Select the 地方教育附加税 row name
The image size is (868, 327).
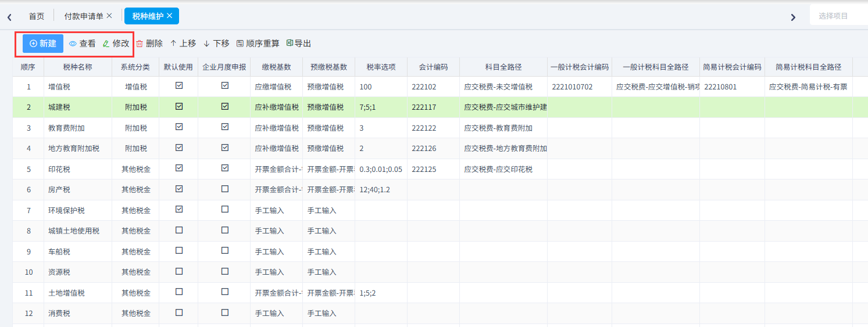tap(78, 149)
